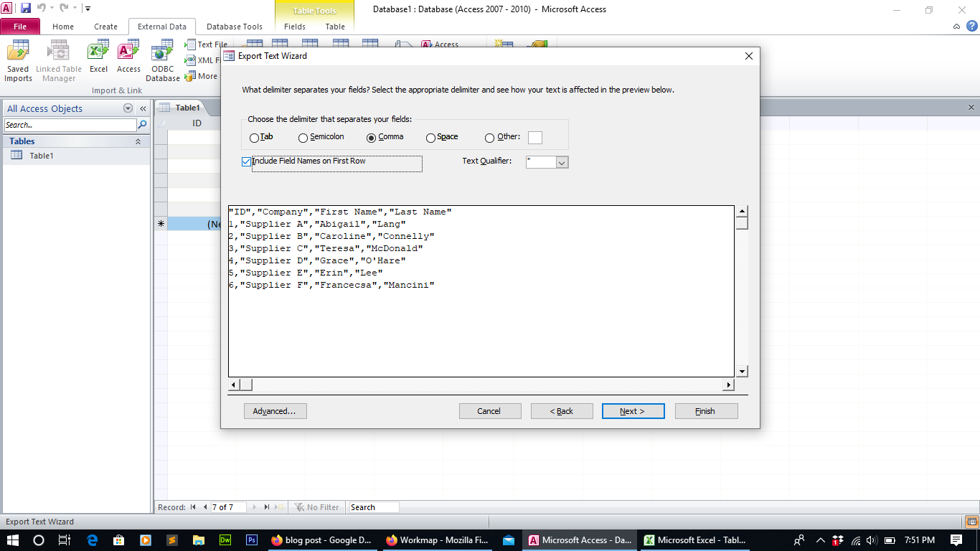The image size is (980, 551).
Task: Open the Fields tab under Table Tools
Action: pyautogui.click(x=295, y=27)
